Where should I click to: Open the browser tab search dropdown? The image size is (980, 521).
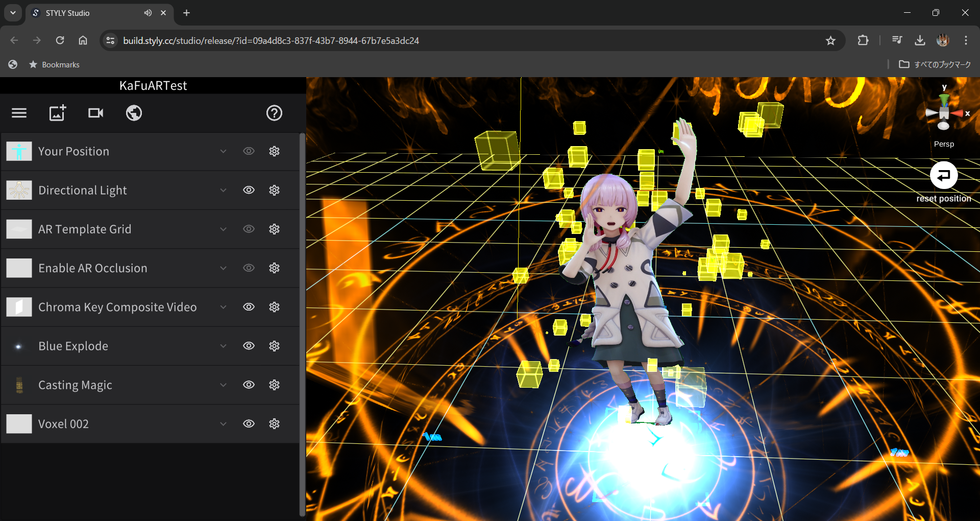coord(13,13)
